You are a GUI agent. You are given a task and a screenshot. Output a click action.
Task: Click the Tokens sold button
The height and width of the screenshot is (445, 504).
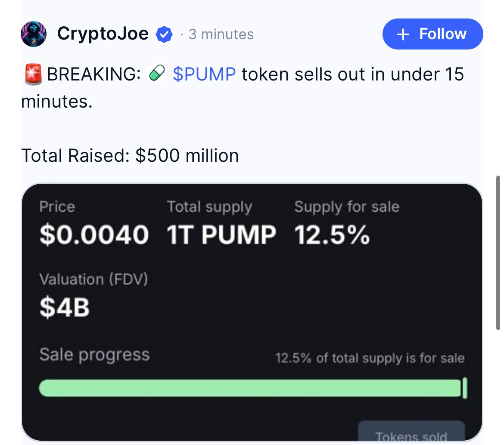click(x=411, y=434)
